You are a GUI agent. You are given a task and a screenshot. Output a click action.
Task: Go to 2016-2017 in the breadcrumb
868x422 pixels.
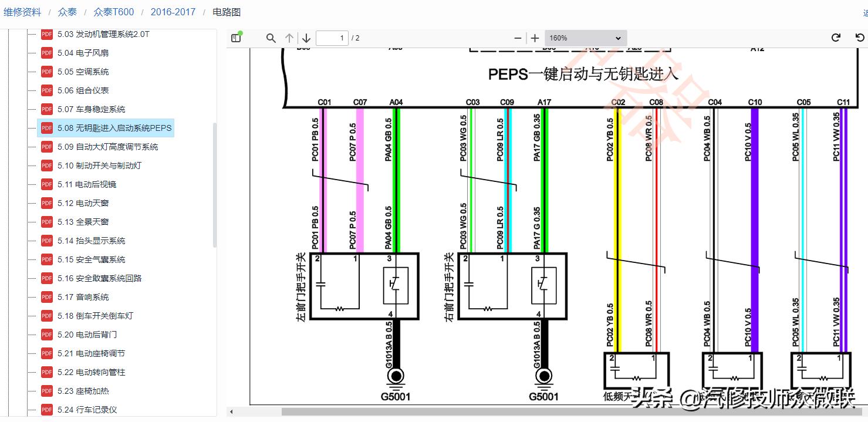pos(173,11)
